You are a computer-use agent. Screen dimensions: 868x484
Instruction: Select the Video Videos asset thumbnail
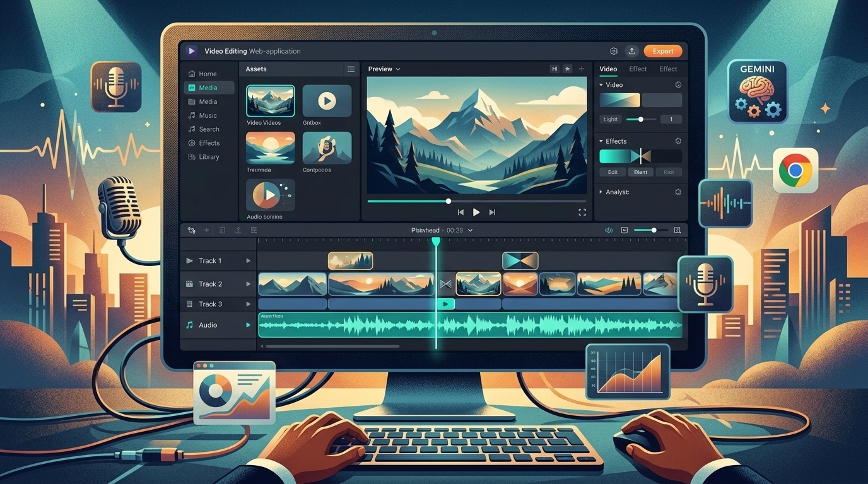[x=271, y=101]
